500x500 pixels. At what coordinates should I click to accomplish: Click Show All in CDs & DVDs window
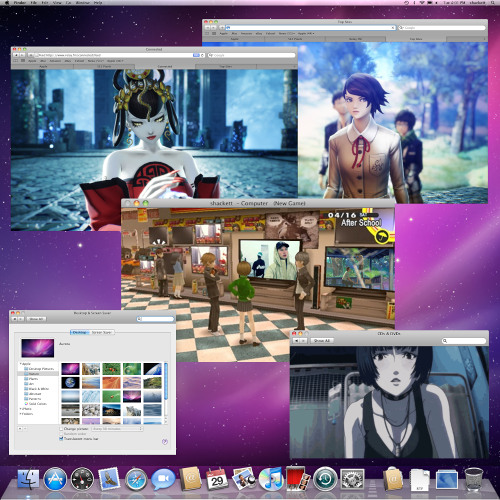point(322,341)
